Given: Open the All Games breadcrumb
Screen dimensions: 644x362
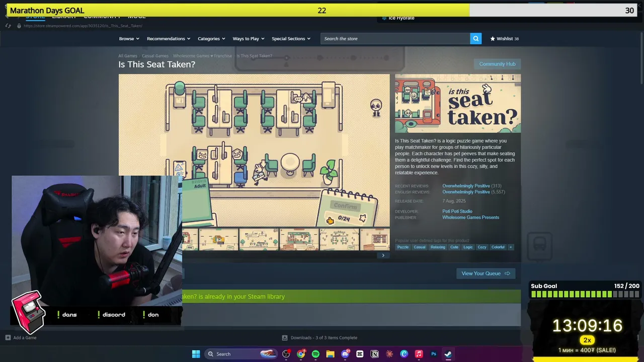Looking at the screenshot, I should 128,56.
